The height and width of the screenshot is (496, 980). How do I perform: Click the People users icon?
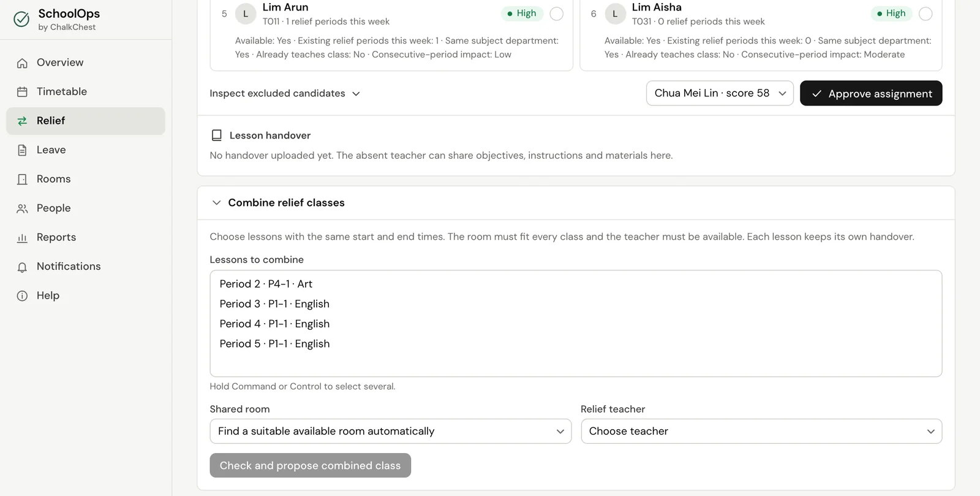pyautogui.click(x=22, y=208)
